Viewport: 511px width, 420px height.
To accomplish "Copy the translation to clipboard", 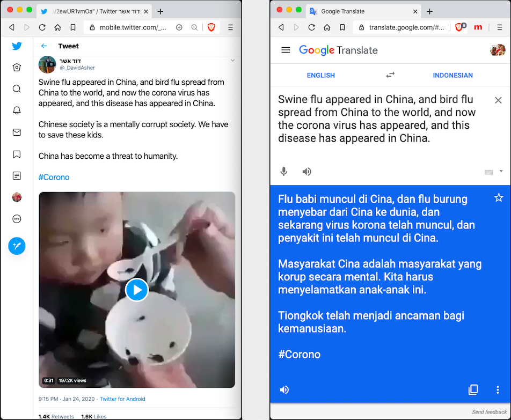I will coord(473,390).
